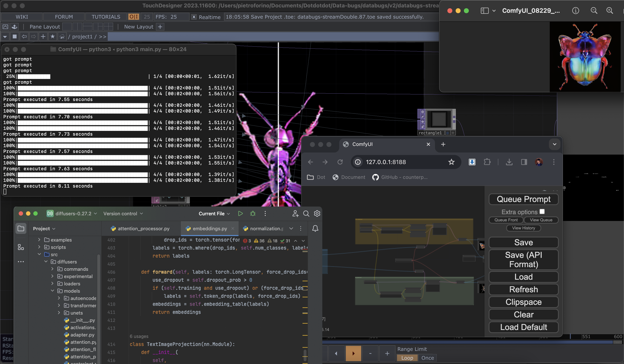Click the Refresh button in ComfyUI
The height and width of the screenshot is (364, 624).
524,289
